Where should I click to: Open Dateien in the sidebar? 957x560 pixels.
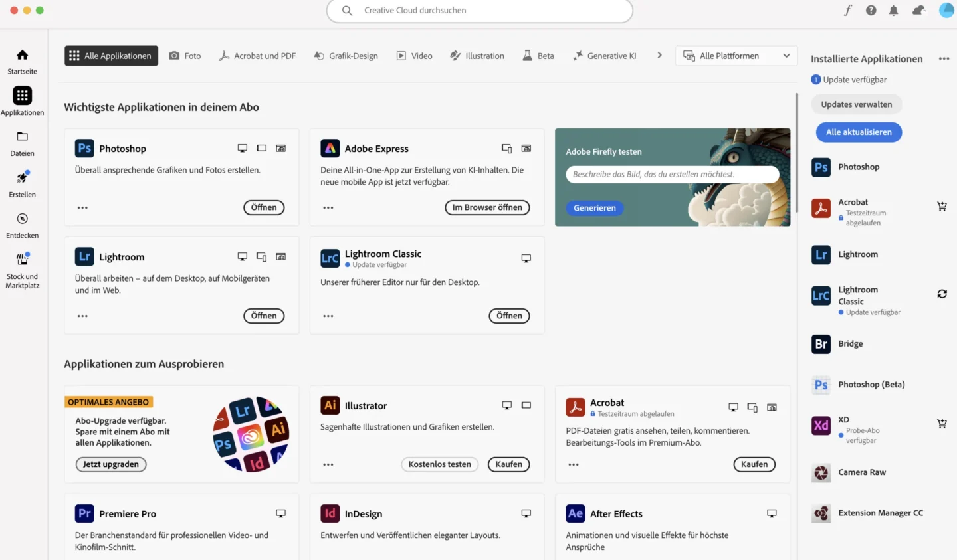[x=22, y=137]
